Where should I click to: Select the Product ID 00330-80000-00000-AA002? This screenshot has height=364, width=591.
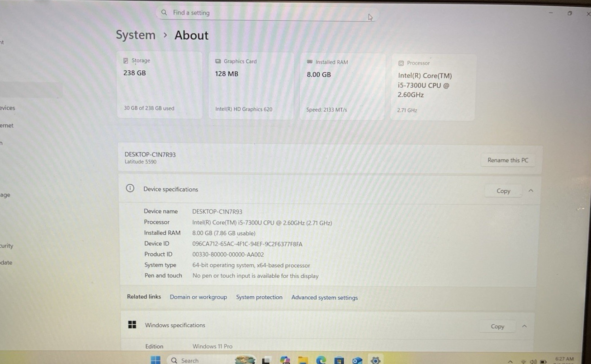pos(228,255)
